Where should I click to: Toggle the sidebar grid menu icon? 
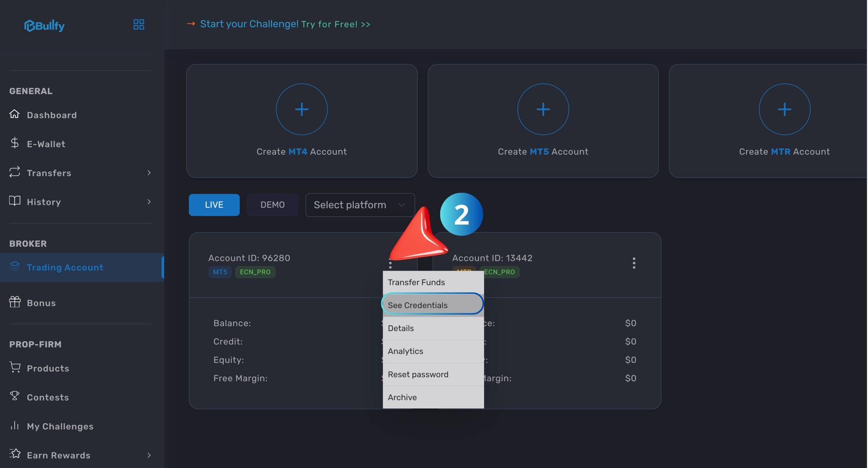coord(139,24)
